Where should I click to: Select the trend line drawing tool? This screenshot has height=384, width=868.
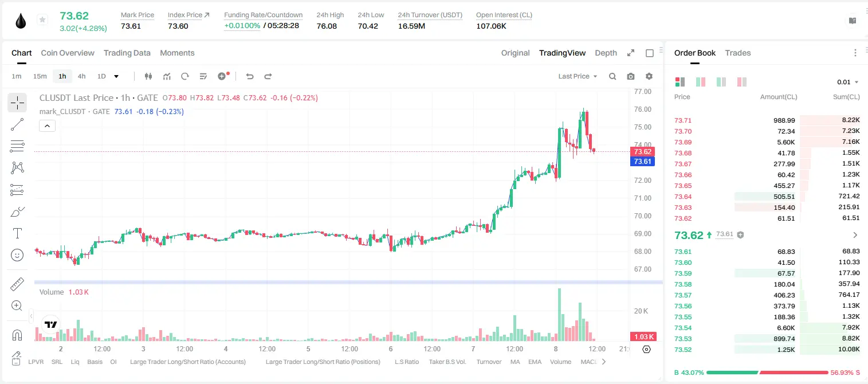pyautogui.click(x=17, y=124)
